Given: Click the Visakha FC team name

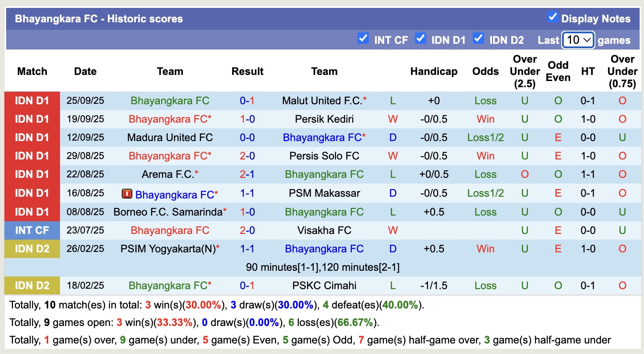Looking at the screenshot, I should pos(324,230).
